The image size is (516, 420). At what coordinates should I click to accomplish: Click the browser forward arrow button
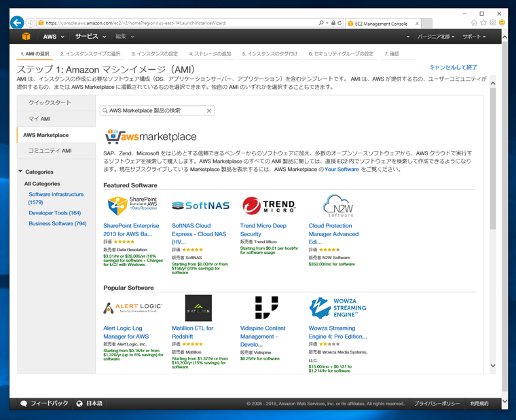pos(30,22)
